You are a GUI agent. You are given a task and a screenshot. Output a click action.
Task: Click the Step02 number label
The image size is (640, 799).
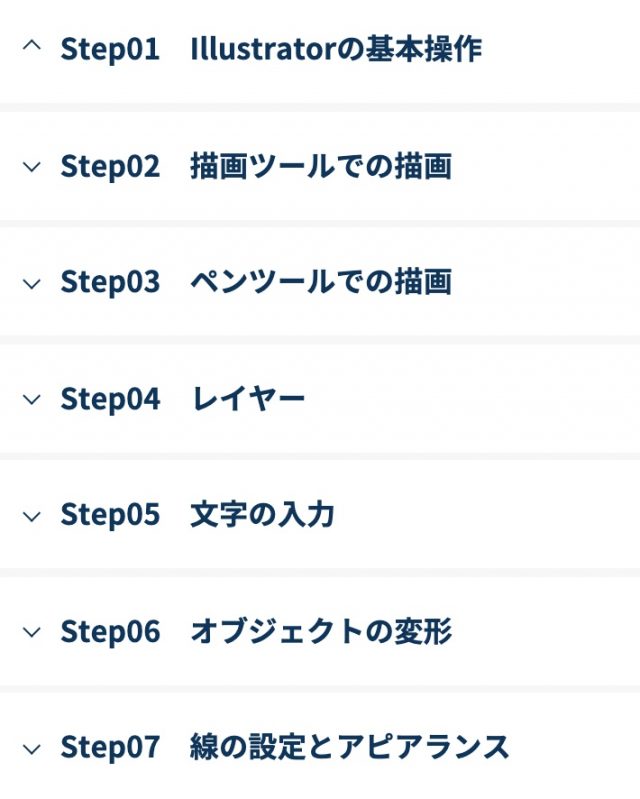click(x=110, y=166)
